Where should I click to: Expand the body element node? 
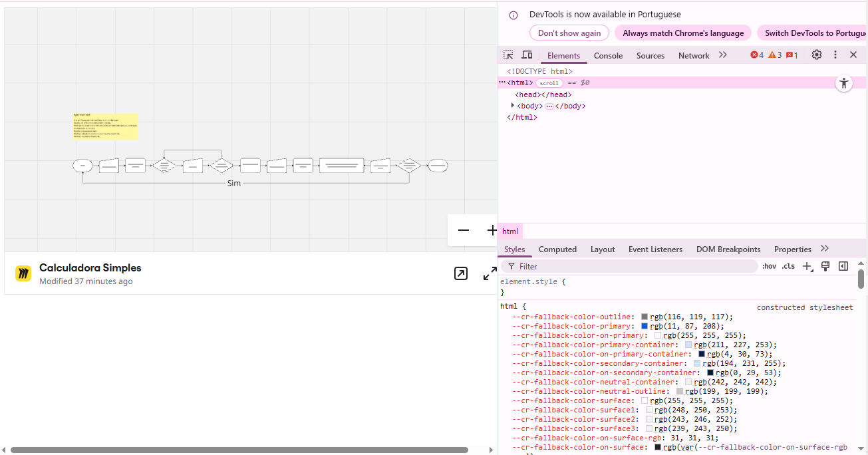click(x=513, y=106)
